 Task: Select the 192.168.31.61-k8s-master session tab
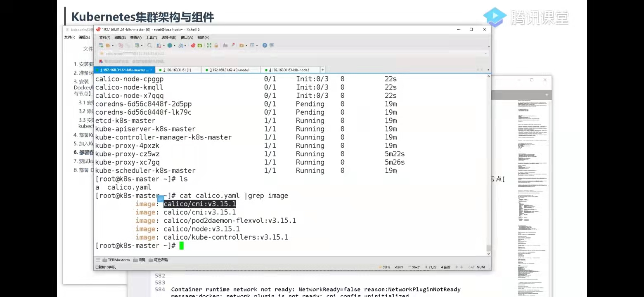(124, 70)
